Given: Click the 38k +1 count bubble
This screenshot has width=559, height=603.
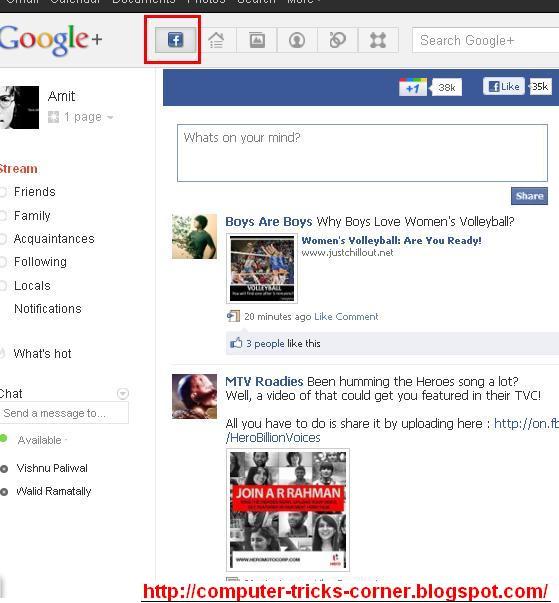Looking at the screenshot, I should (x=446, y=87).
